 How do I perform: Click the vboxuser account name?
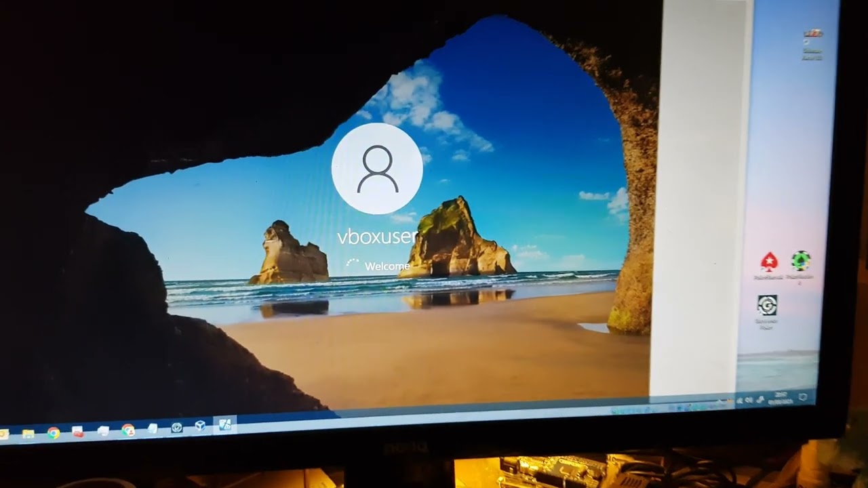coord(377,237)
